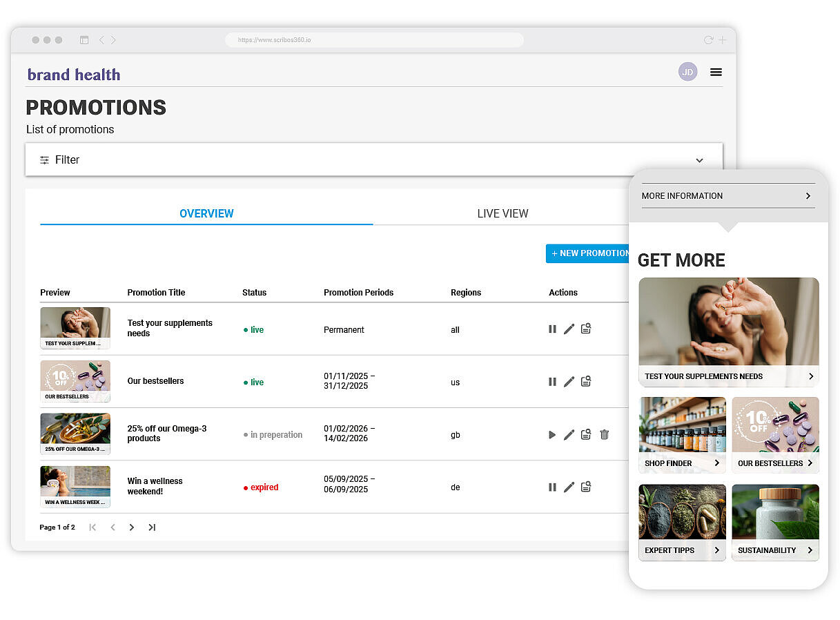This screenshot has height=620, width=840.
Task: Open Shop Finder tile arrow
Action: [717, 463]
